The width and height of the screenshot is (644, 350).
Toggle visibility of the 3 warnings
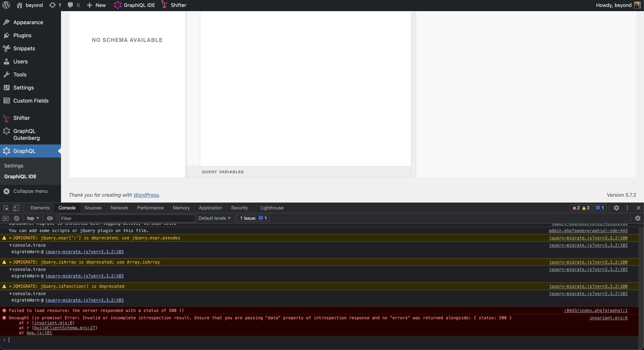coord(585,208)
